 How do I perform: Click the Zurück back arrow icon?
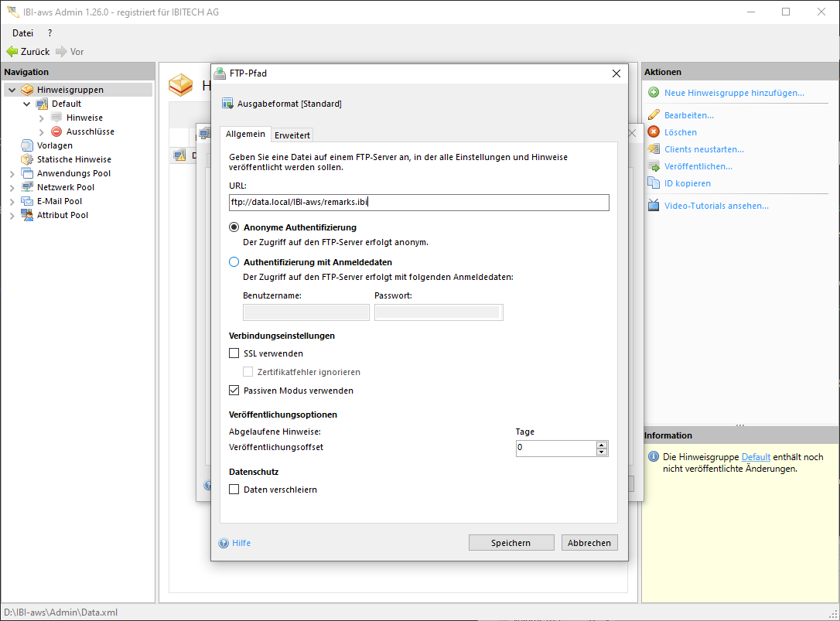(12, 52)
